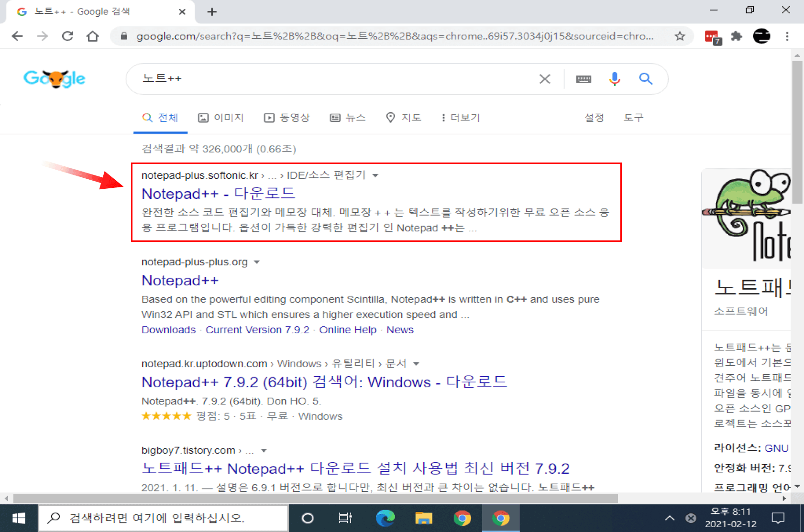Image resolution: width=804 pixels, height=532 pixels.
Task: Start voice search with microphone icon
Action: tap(615, 79)
